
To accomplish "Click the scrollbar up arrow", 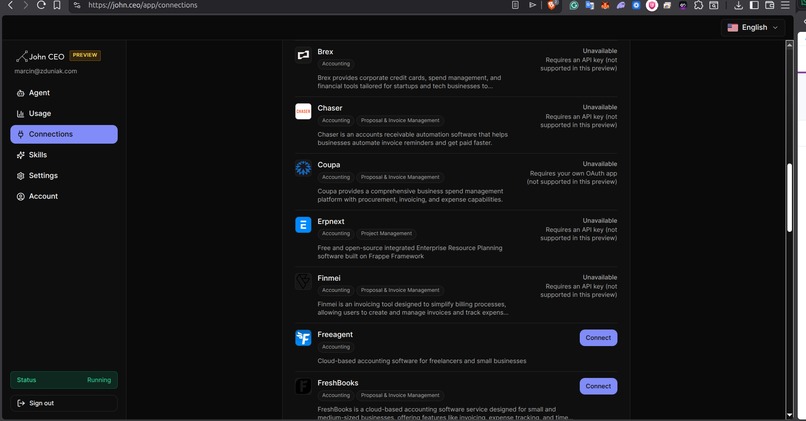I will (790, 45).
